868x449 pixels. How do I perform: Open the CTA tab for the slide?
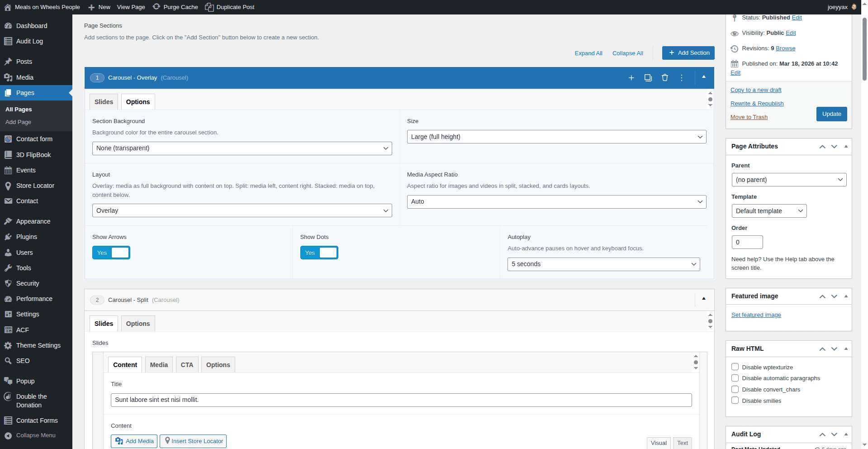pyautogui.click(x=186, y=364)
